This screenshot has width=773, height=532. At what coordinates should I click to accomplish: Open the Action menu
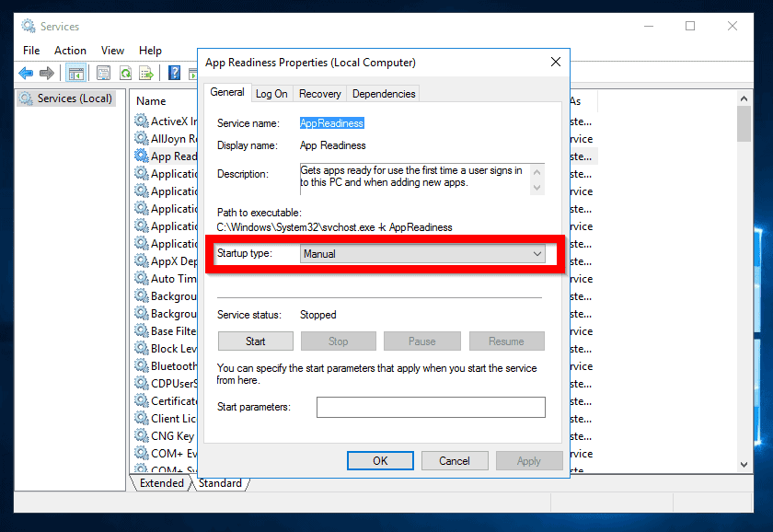(x=70, y=51)
